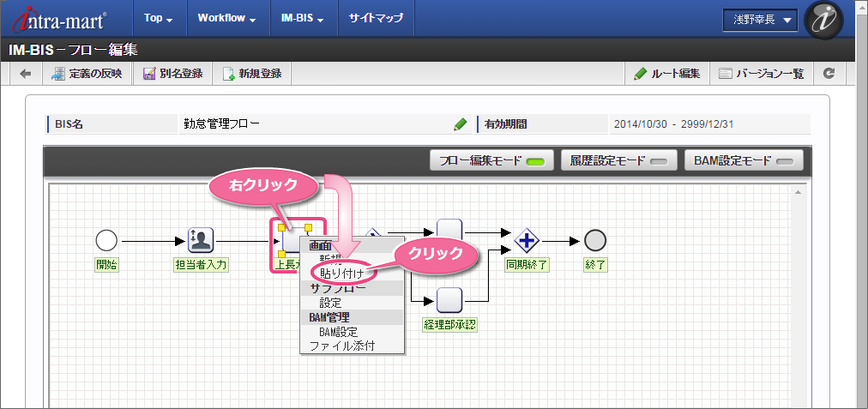
Task: Choose 貼り付け in the context menu
Action: 341,273
